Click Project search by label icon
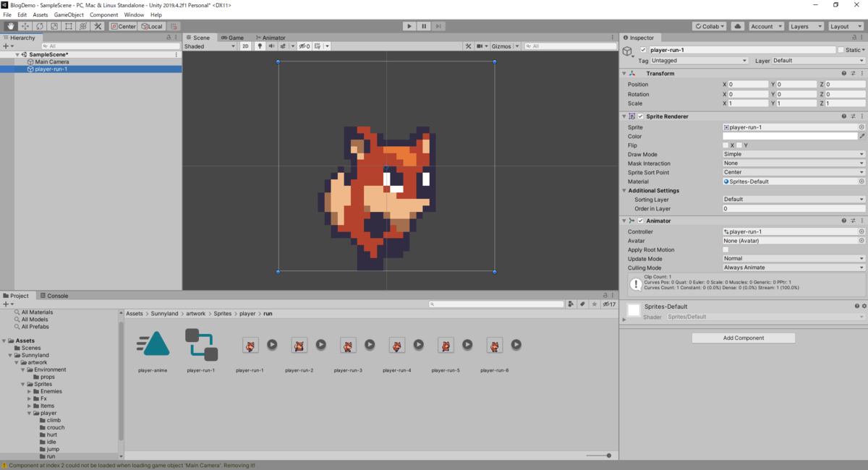 click(x=582, y=304)
